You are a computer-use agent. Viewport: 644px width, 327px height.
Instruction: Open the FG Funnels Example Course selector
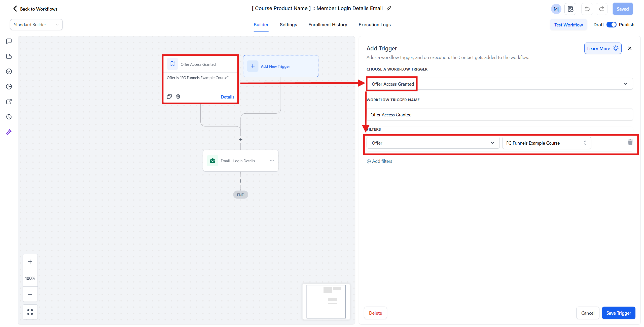[546, 143]
